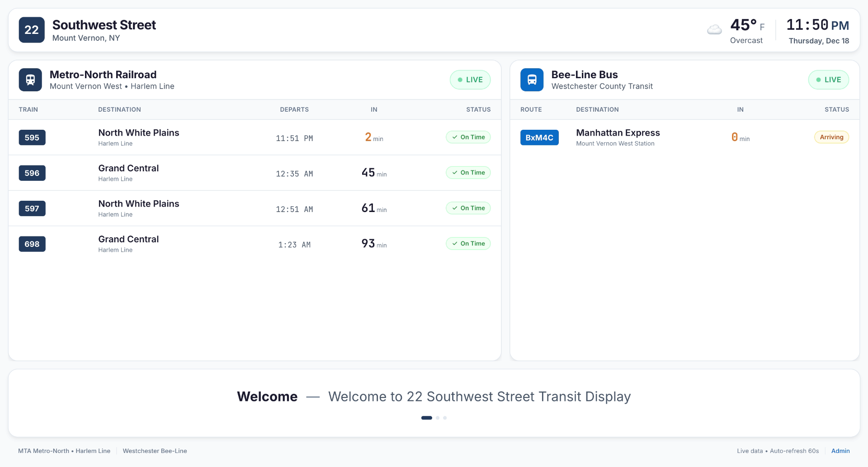This screenshot has height=467, width=868.
Task: Click the On Time status for train 597
Action: [468, 208]
